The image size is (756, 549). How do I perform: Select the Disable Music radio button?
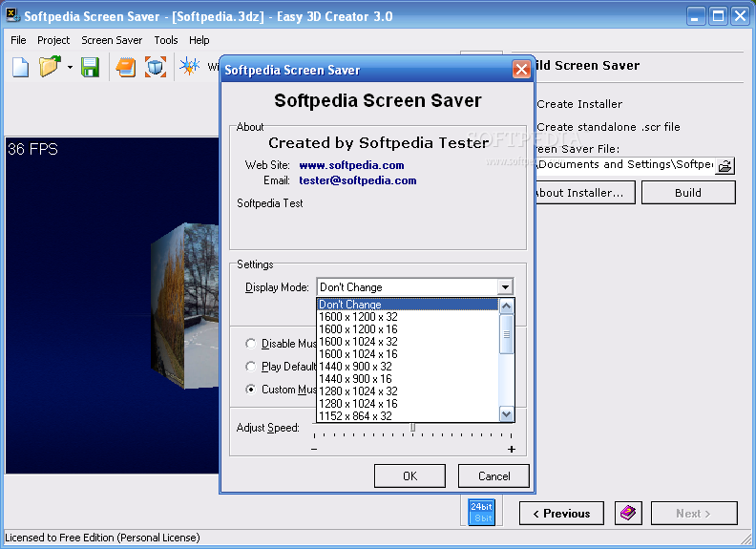[250, 344]
